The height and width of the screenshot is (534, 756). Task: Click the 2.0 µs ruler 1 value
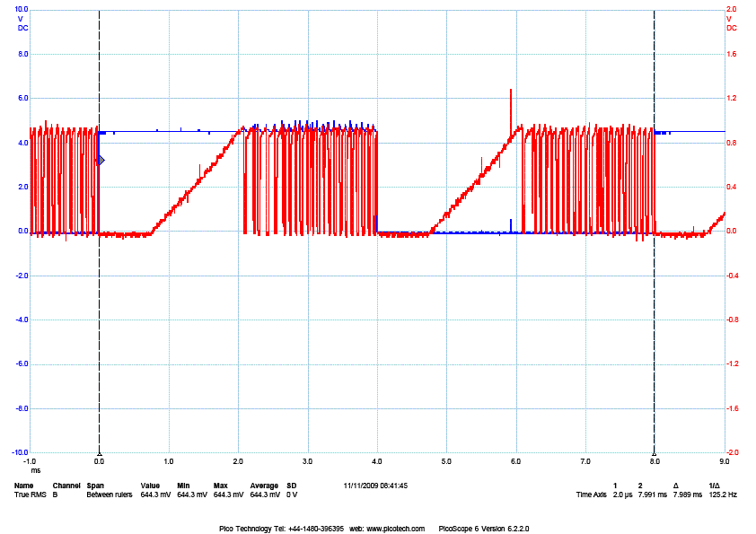click(x=621, y=495)
